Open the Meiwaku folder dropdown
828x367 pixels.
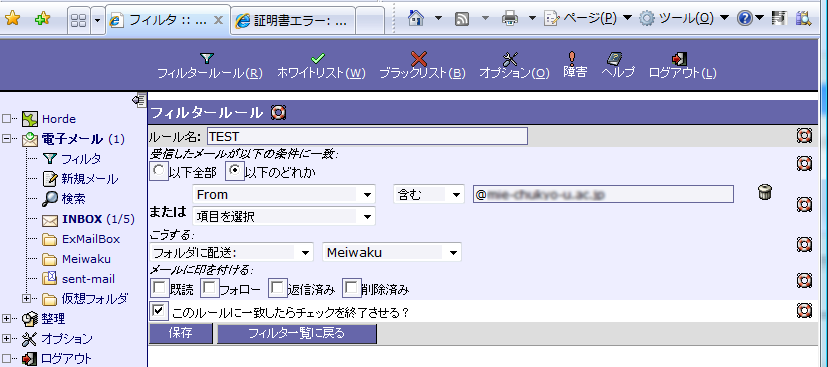tap(392, 252)
